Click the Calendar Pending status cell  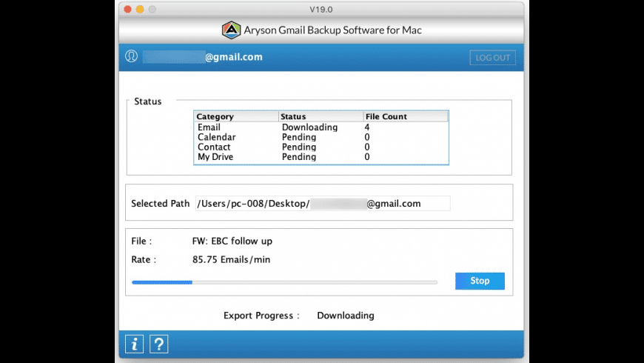pos(299,137)
